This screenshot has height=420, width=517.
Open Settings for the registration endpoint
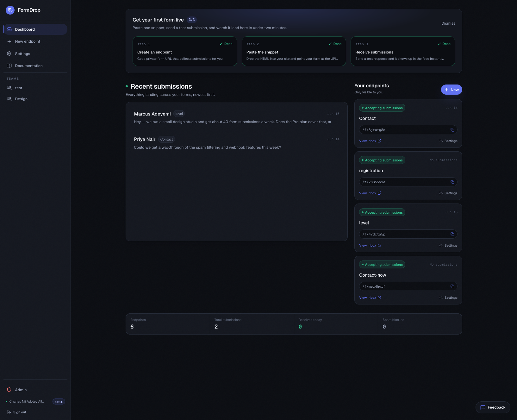(x=448, y=193)
